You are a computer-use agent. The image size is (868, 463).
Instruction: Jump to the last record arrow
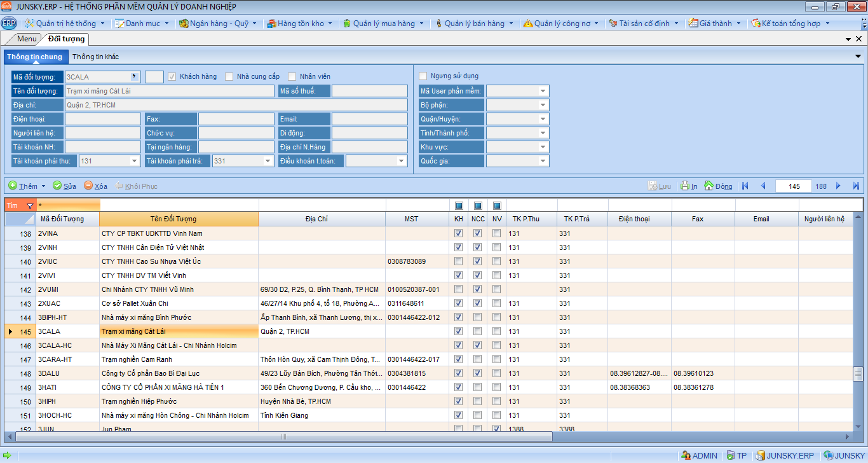click(856, 186)
